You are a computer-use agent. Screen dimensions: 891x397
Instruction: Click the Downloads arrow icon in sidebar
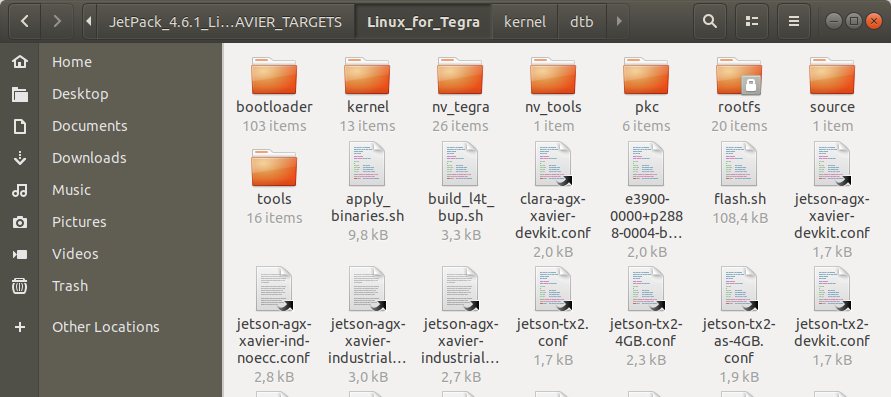coord(20,158)
